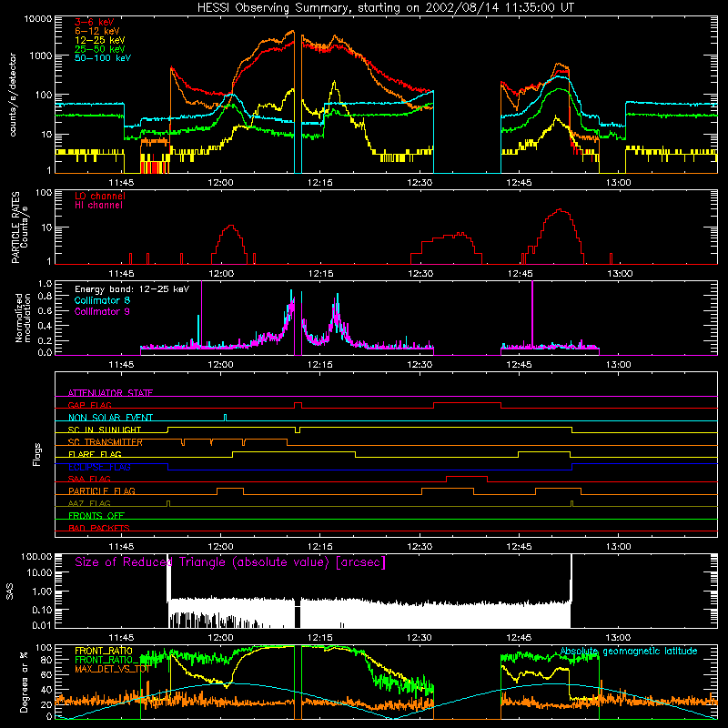Image resolution: width=728 pixels, height=728 pixels.
Task: Click the FRONT_RATIO yellow legend label
Action: pos(104,651)
